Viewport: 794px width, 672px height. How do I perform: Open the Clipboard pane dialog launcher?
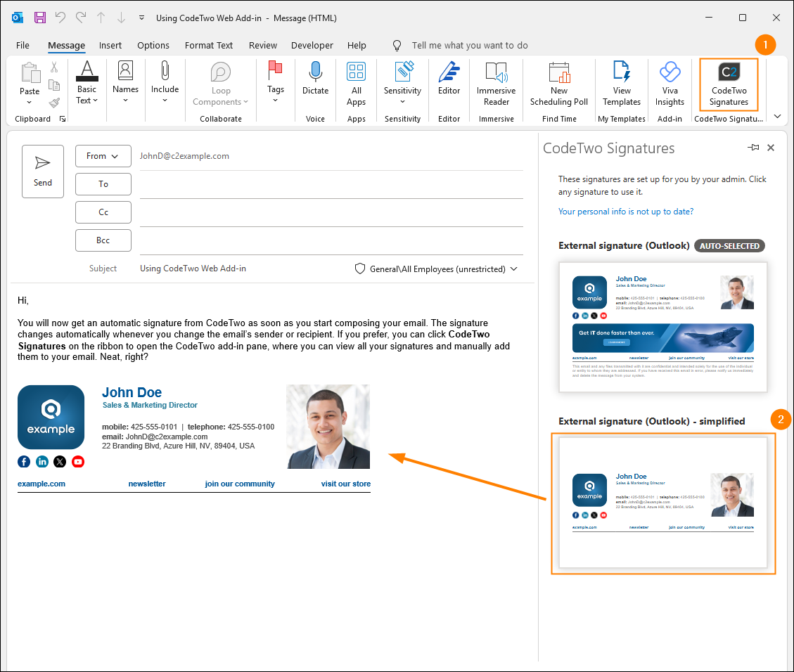coord(63,119)
